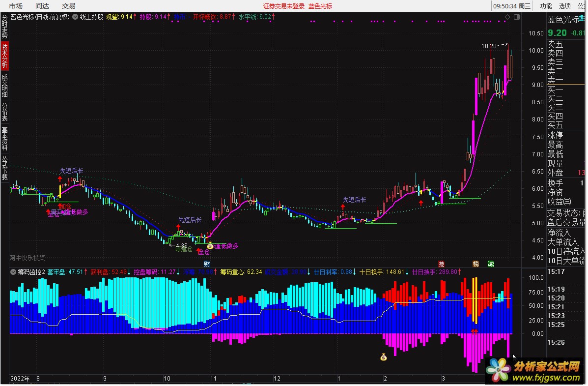588x386 pixels.
Task: Toggle the side panel layout icon
Action: pos(517,17)
